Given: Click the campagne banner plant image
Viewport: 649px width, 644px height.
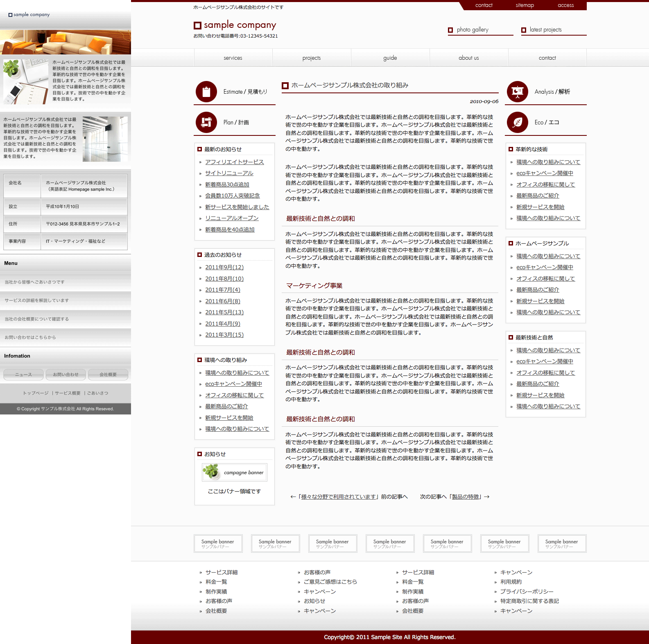Looking at the screenshot, I should [211, 472].
